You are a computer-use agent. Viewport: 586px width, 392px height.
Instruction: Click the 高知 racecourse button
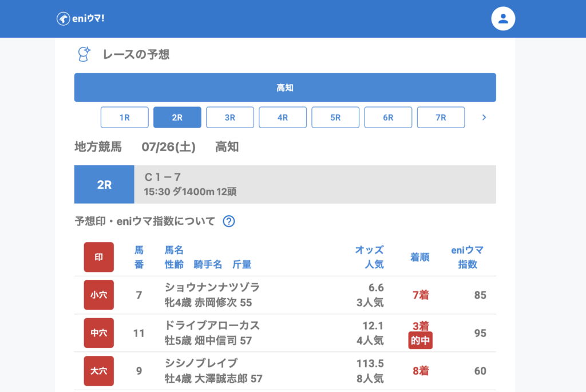pyautogui.click(x=285, y=88)
